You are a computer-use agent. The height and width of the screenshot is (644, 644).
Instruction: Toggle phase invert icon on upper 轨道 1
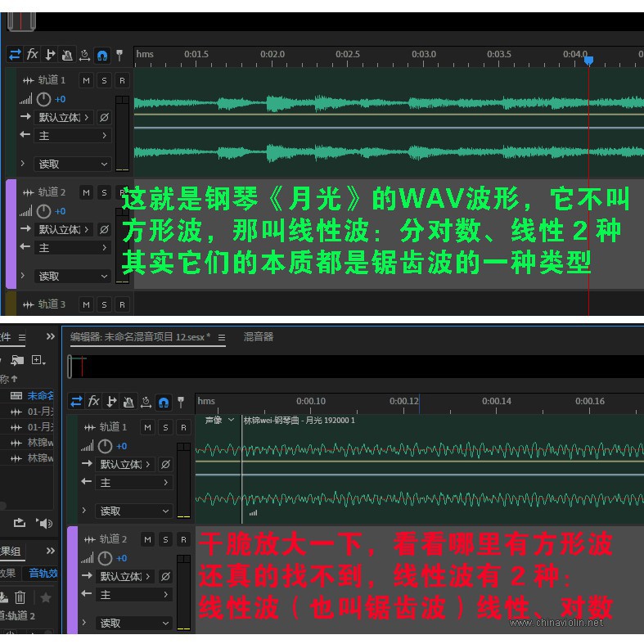coord(104,118)
